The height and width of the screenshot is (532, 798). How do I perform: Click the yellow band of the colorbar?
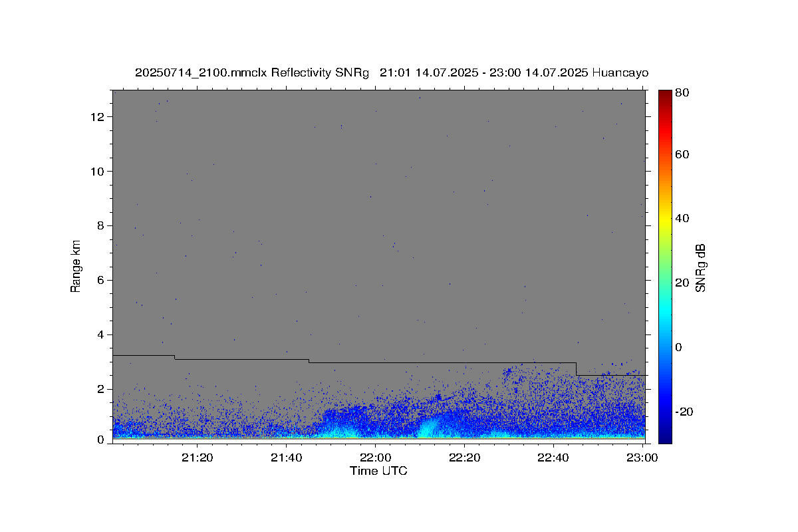(x=665, y=219)
